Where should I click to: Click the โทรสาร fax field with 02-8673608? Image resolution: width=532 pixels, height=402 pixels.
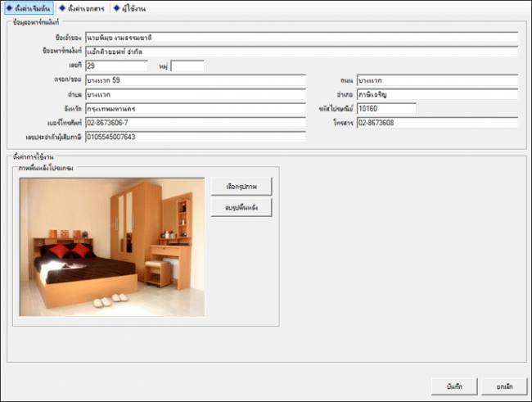point(437,123)
